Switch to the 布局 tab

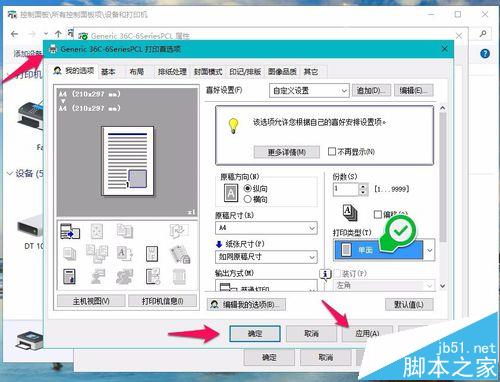(136, 71)
